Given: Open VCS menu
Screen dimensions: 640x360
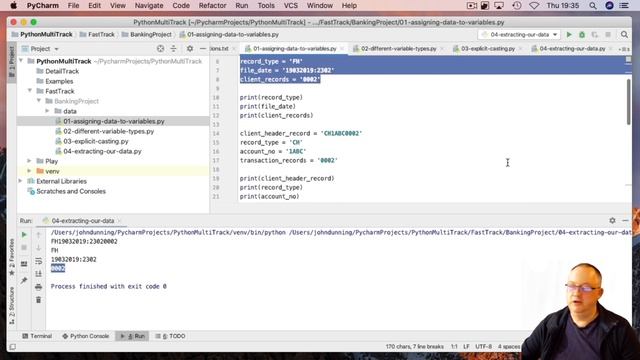Looking at the screenshot, I should coord(291,6).
